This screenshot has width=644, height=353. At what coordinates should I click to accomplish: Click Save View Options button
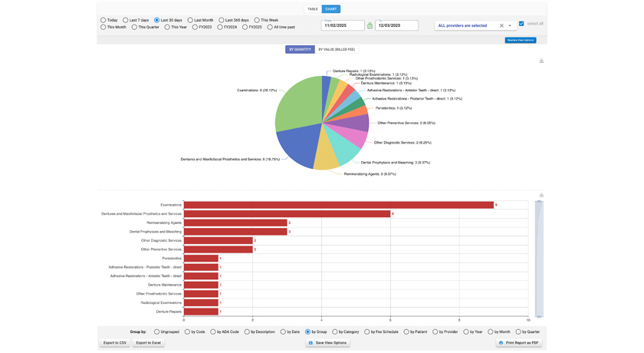pos(328,343)
